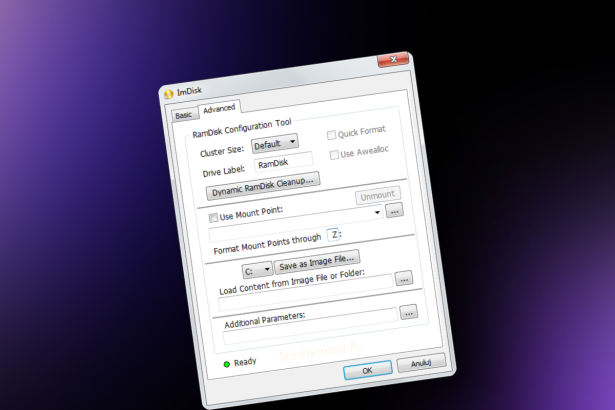This screenshot has width=615, height=410.
Task: Select the Advanced tab
Action: point(219,109)
